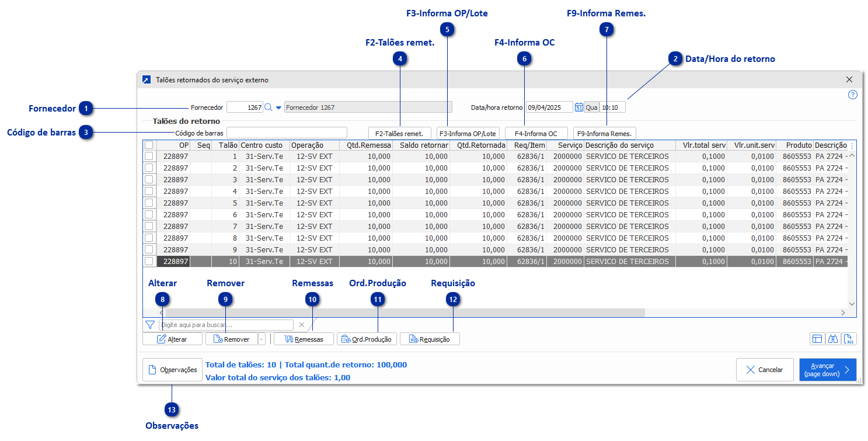
Task: Open the calendar date picker icon
Action: coord(578,107)
